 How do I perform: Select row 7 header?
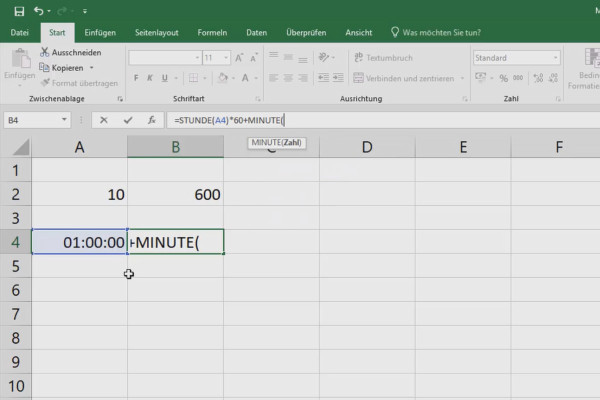coord(16,314)
